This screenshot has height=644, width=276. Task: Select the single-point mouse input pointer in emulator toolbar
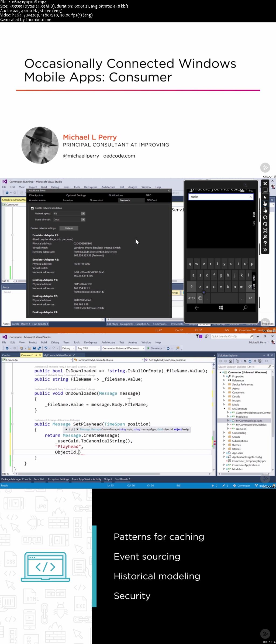tap(265, 197)
